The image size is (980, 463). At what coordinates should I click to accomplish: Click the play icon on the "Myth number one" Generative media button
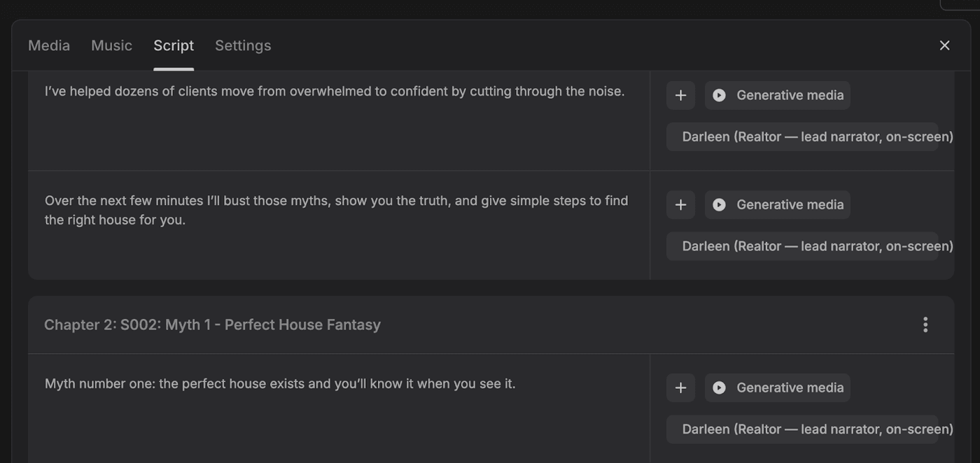click(x=719, y=387)
